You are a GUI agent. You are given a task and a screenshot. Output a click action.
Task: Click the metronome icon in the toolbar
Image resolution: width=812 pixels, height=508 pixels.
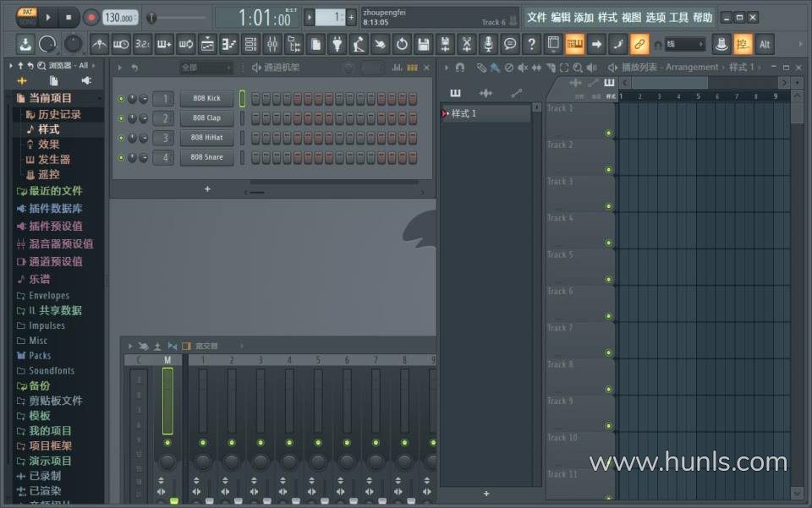pos(98,45)
